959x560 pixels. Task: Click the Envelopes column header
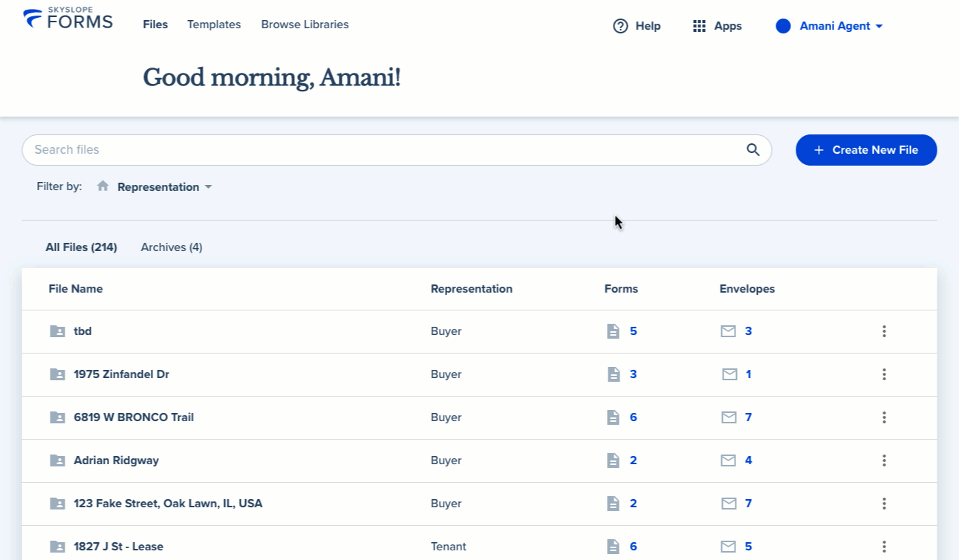click(747, 289)
